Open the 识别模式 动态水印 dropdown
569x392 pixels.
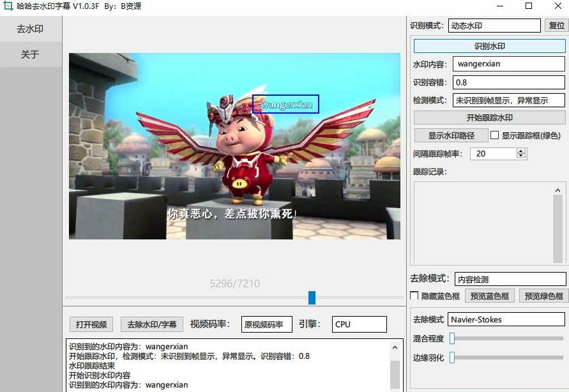(494, 26)
